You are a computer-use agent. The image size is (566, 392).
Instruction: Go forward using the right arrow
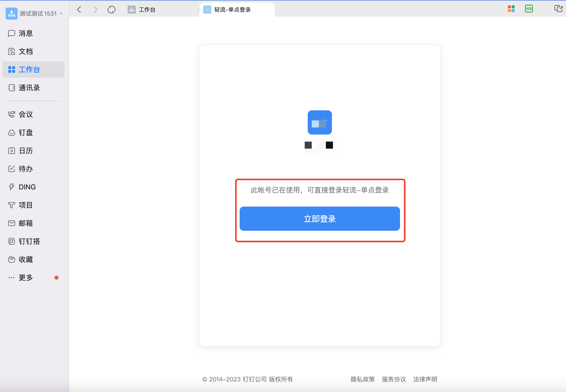click(x=95, y=10)
